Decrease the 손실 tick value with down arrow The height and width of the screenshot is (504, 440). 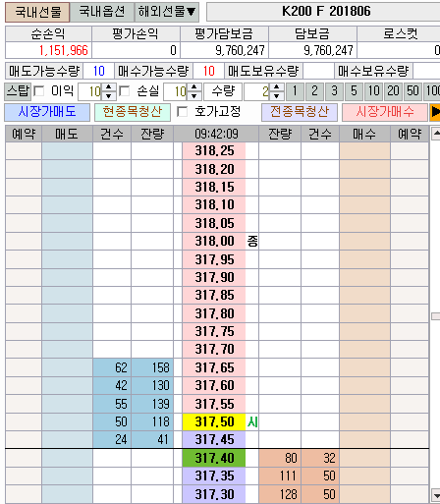click(194, 96)
